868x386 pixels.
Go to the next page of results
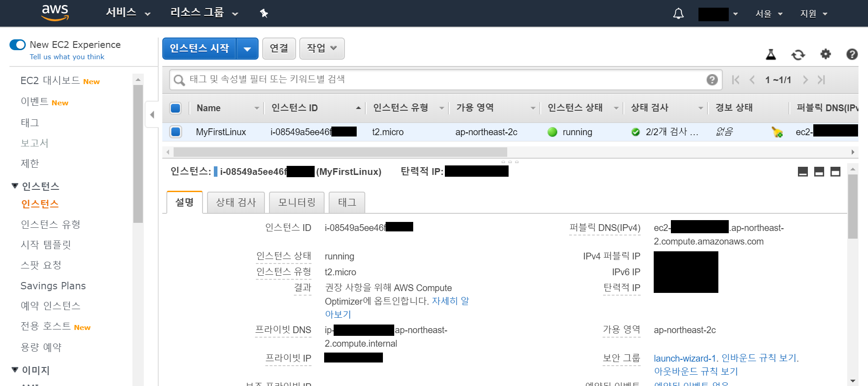805,80
